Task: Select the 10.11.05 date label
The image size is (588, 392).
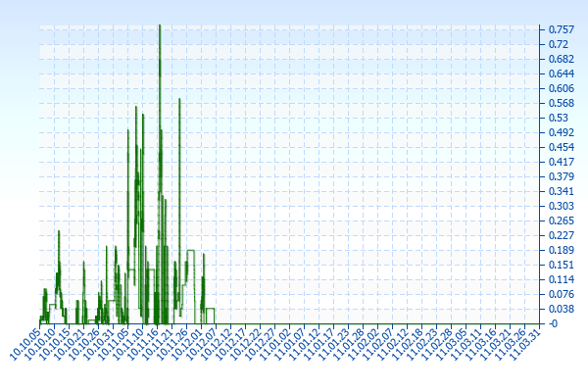Action: 114,344
